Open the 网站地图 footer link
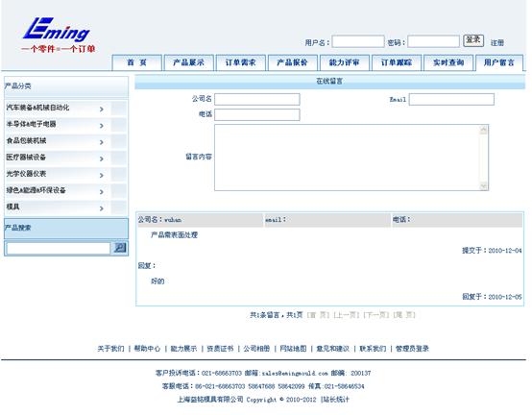Viewport: 532px width, 415px height. click(293, 349)
